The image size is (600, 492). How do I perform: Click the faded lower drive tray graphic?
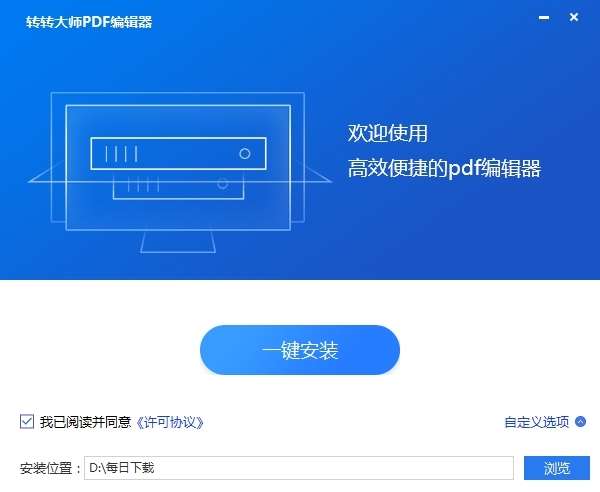tap(178, 186)
